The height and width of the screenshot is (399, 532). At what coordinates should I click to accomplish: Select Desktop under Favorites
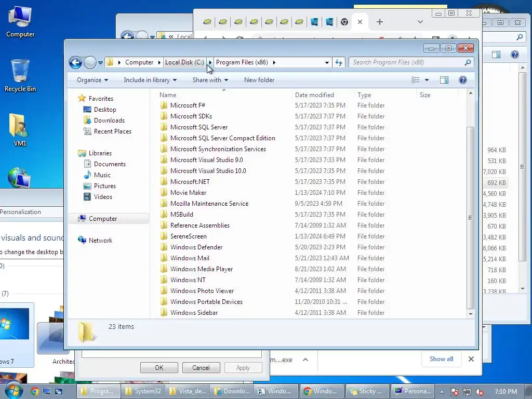point(105,110)
